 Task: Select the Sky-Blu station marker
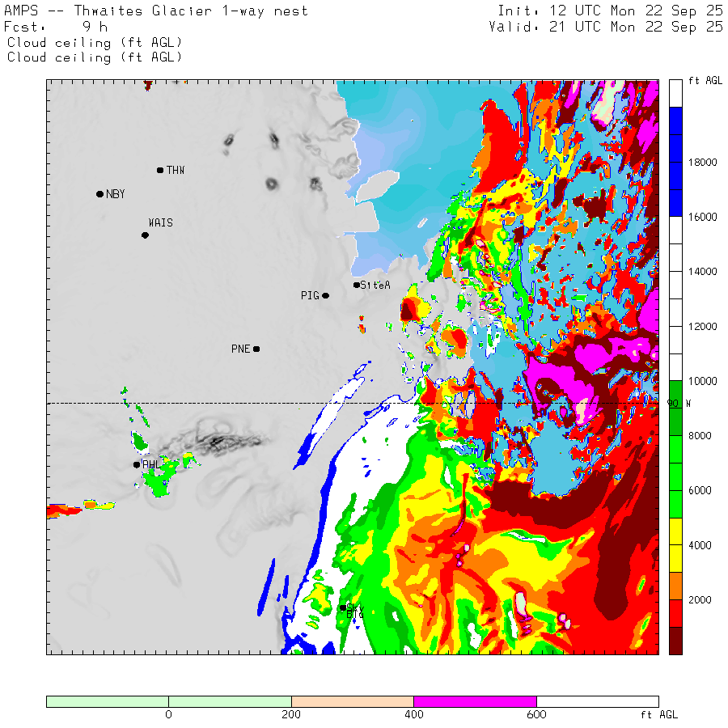point(343,607)
